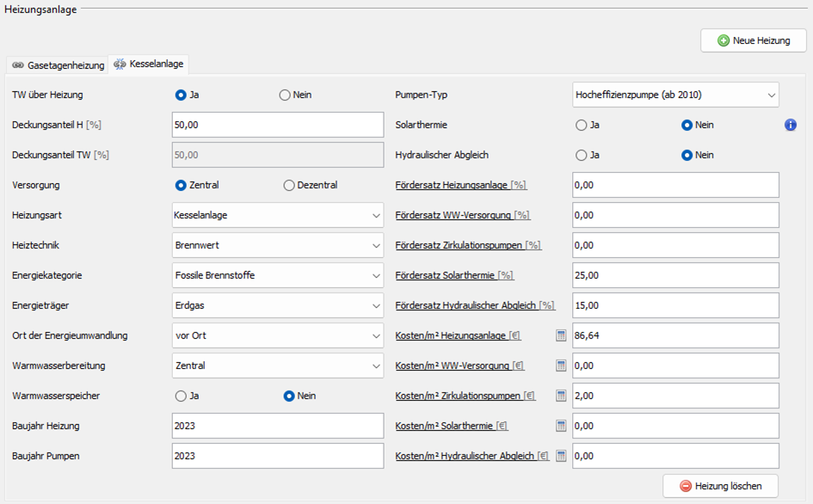Open calculator for Kosten/m² Heizungsanlage
The height and width of the screenshot is (504, 813).
(x=561, y=335)
